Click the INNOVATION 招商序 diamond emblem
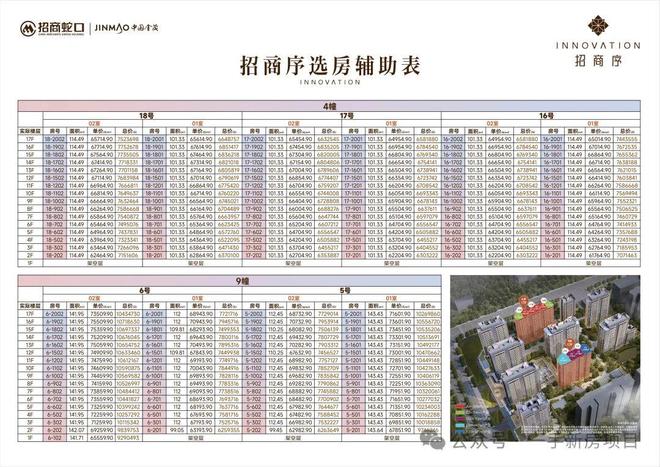 click(598, 25)
